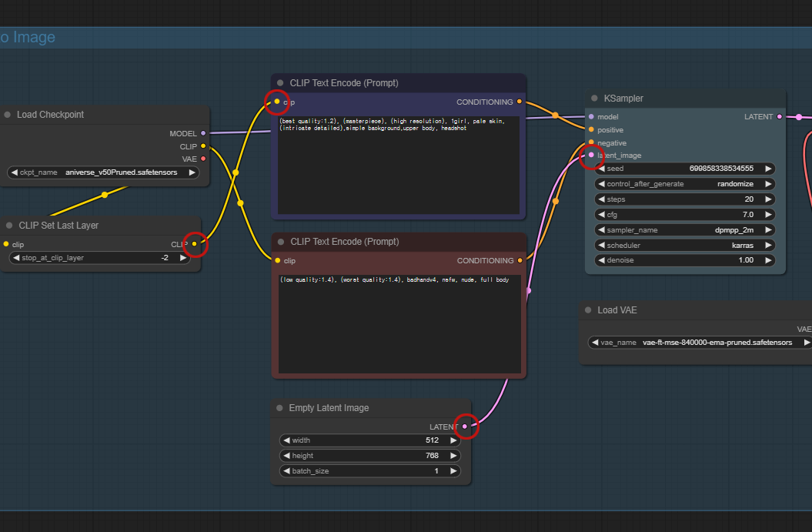This screenshot has height=532, width=812.
Task: Select the KSampler node title bar
Action: pyautogui.click(x=686, y=99)
